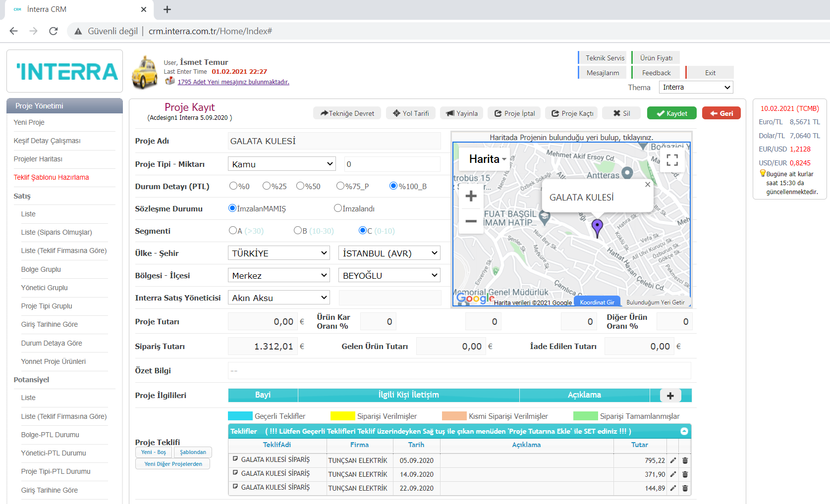Click the Proje Adı text field

[334, 141]
